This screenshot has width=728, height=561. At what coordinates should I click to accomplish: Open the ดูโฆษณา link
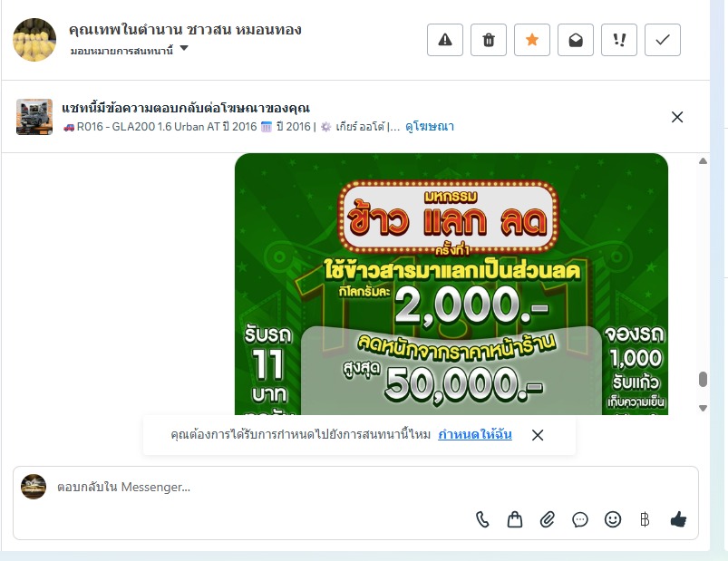430,127
